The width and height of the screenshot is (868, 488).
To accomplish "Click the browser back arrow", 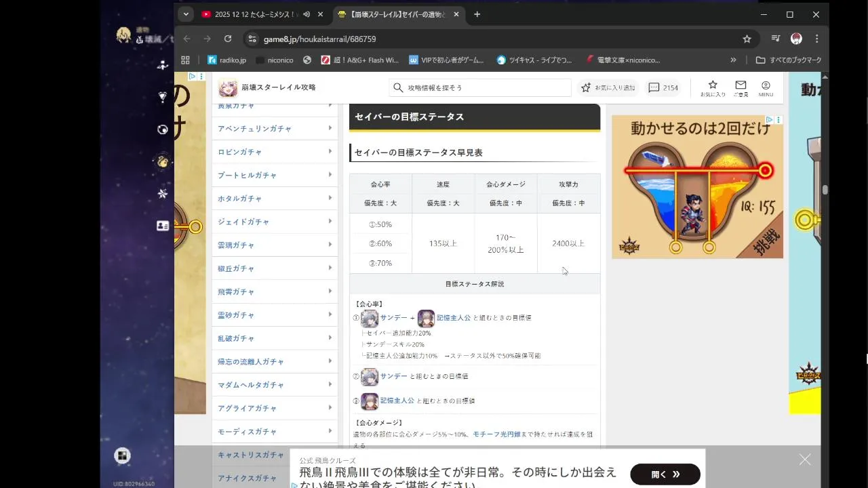I will coord(186,39).
